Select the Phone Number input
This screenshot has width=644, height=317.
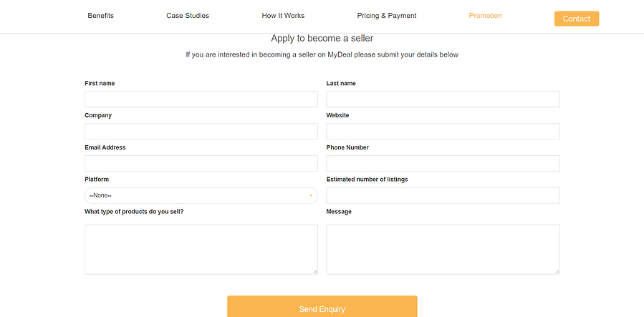(x=443, y=164)
